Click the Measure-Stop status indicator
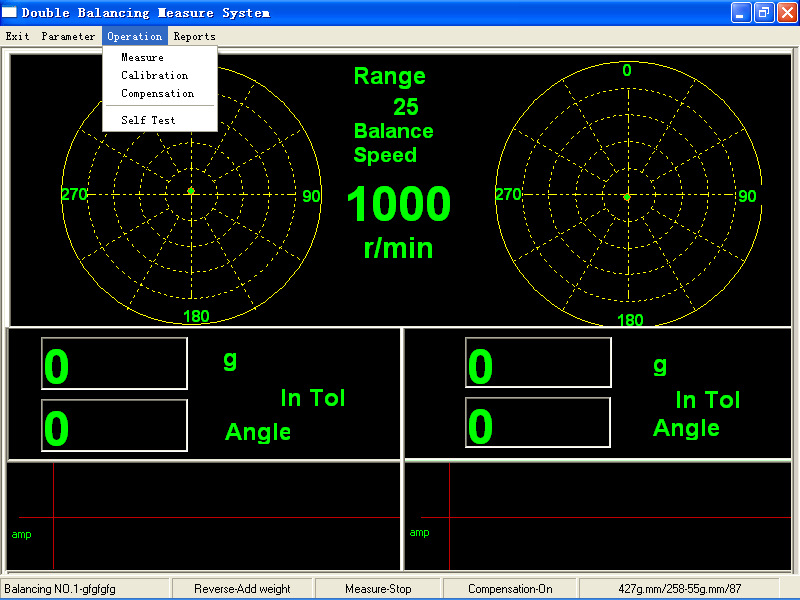Viewport: 800px width, 600px height. pos(378,589)
